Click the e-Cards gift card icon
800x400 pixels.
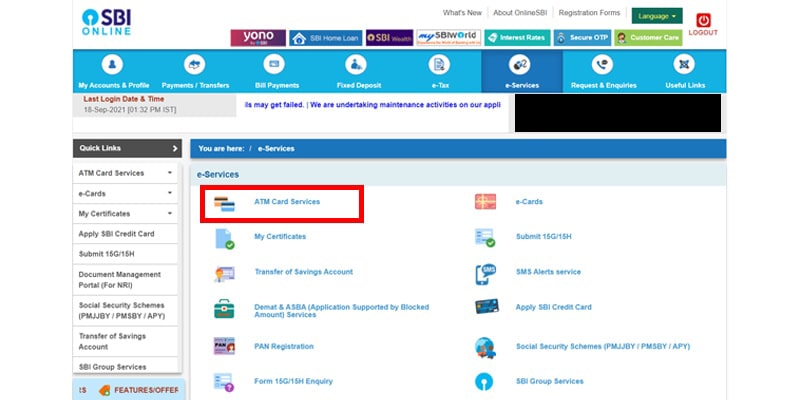[485, 202]
